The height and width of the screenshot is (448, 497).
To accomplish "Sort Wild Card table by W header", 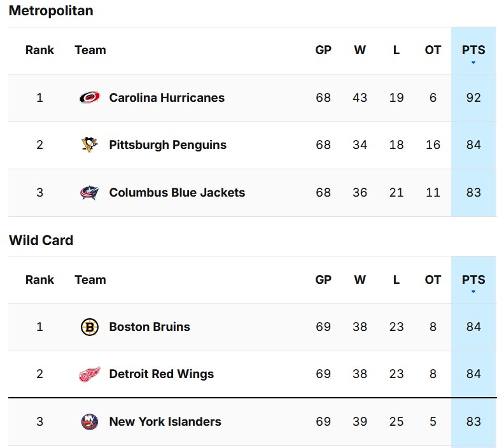I will pyautogui.click(x=360, y=280).
